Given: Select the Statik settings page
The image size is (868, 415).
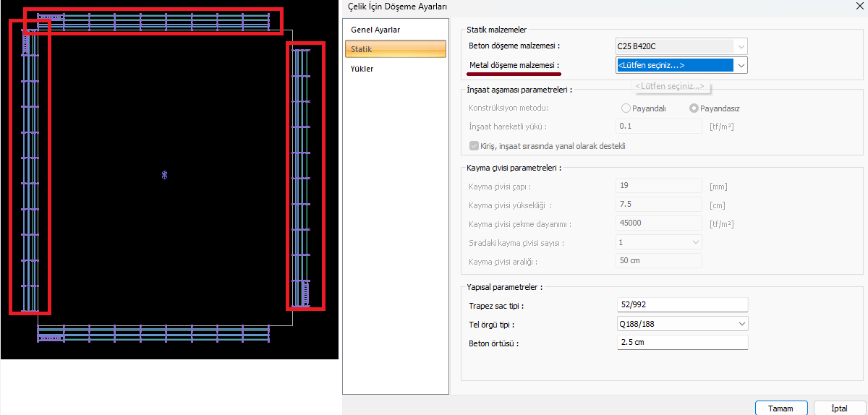Looking at the screenshot, I should tap(395, 49).
